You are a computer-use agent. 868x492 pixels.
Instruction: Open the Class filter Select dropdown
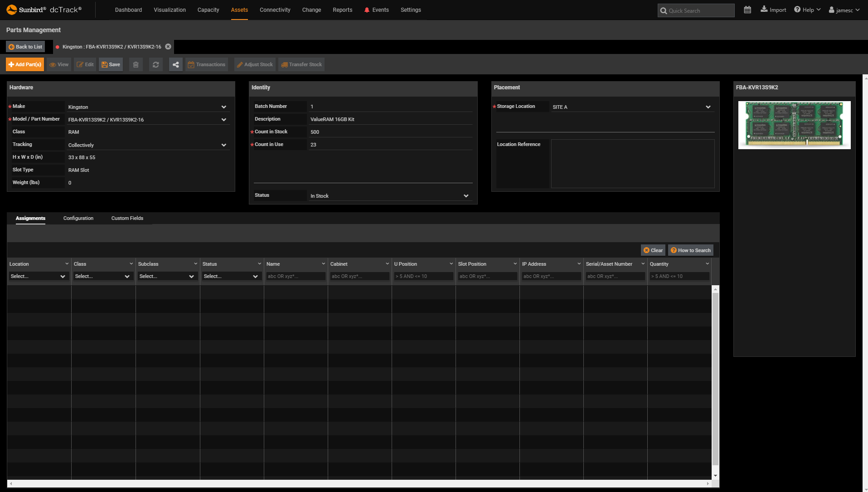coord(103,276)
